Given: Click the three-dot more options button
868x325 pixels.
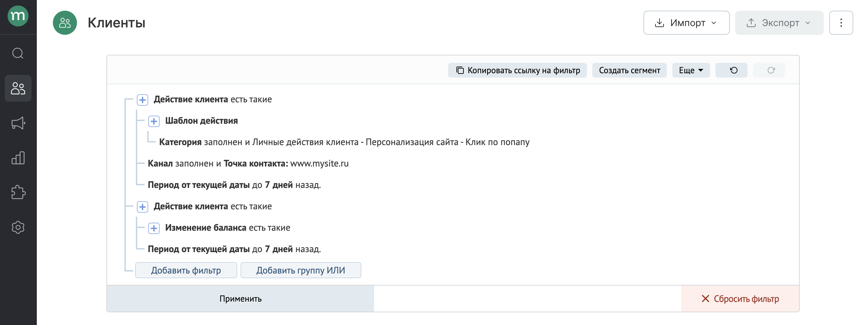Looking at the screenshot, I should point(841,22).
